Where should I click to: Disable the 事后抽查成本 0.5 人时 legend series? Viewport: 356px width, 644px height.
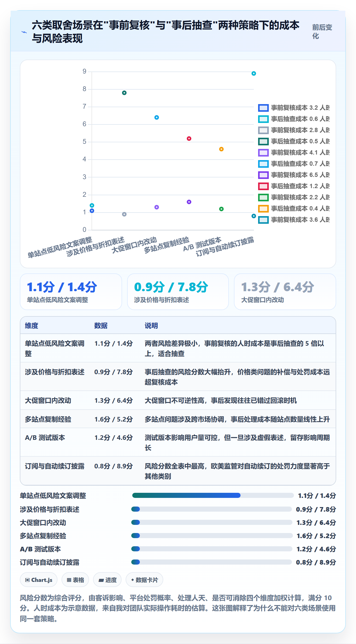294,141
